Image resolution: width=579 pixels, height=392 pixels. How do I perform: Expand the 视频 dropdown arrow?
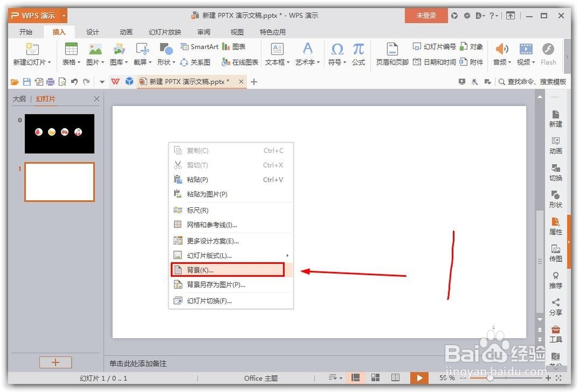click(x=533, y=63)
